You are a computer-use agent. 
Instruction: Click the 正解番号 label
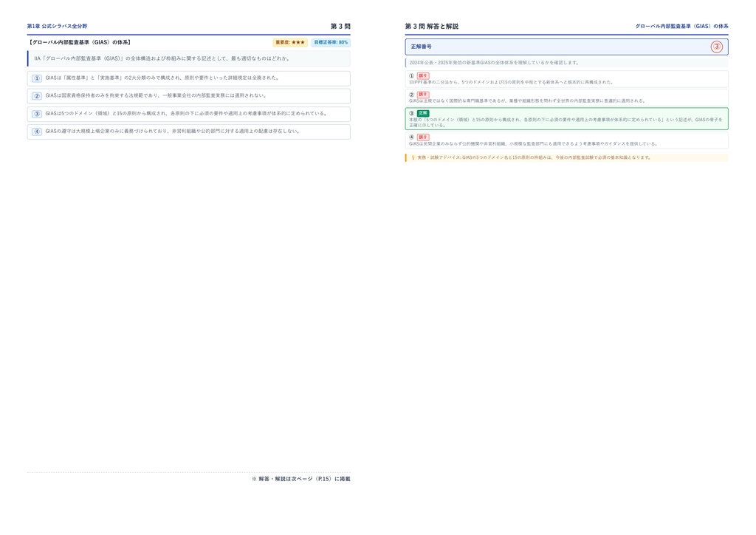tap(422, 47)
